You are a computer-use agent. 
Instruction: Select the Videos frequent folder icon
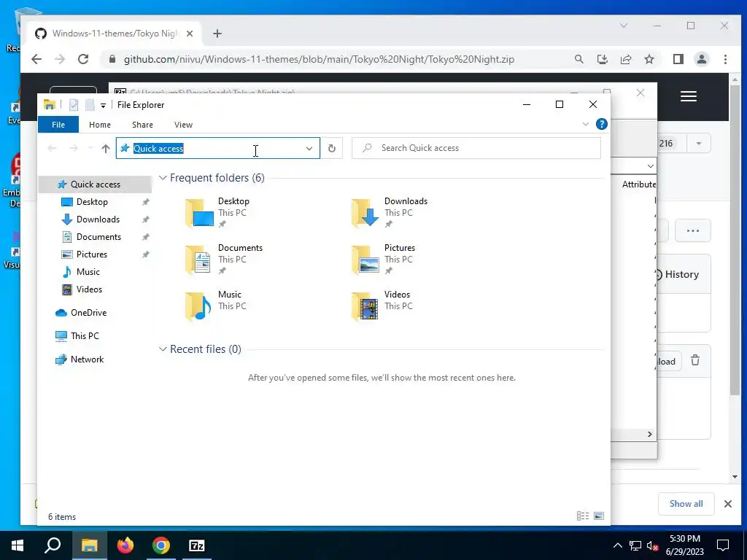point(365,306)
